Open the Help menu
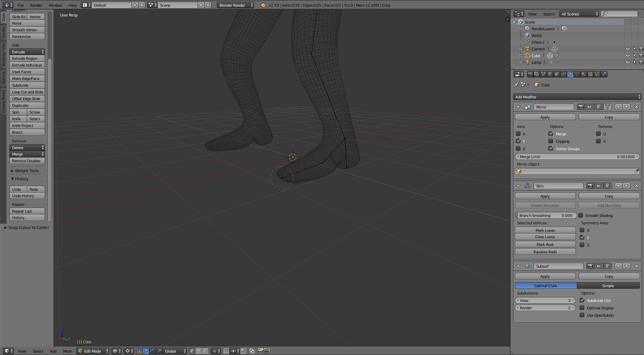Viewport: 644px width, 355px height. [x=73, y=5]
